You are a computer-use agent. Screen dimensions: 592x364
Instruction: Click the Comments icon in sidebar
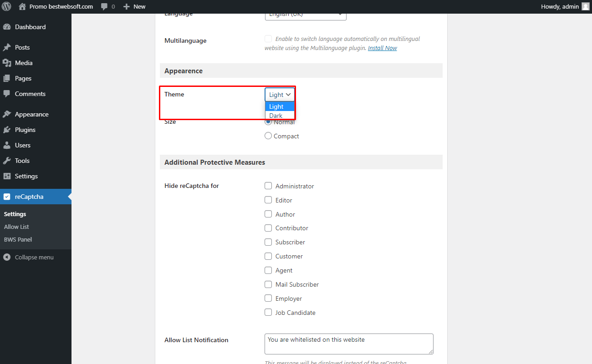7,94
